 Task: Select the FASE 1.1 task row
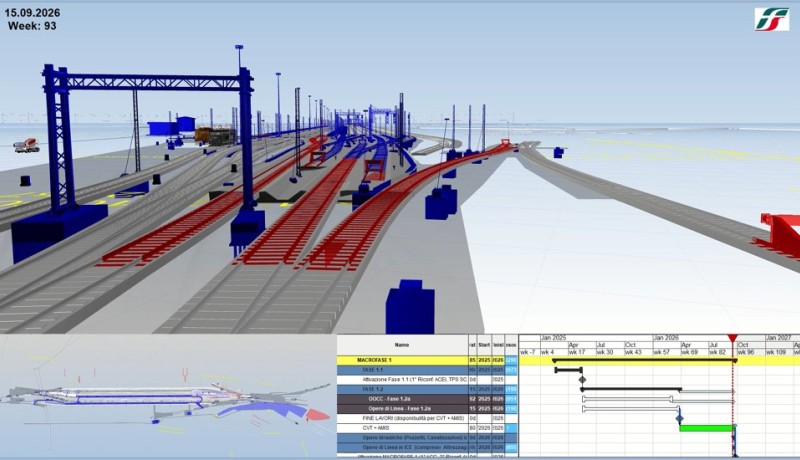tap(402, 370)
